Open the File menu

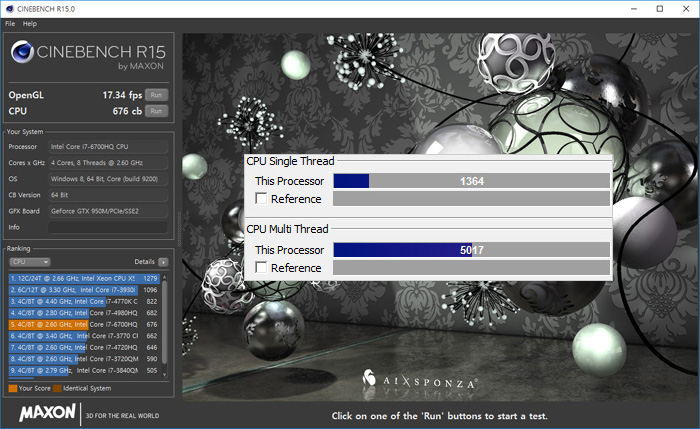tap(10, 24)
